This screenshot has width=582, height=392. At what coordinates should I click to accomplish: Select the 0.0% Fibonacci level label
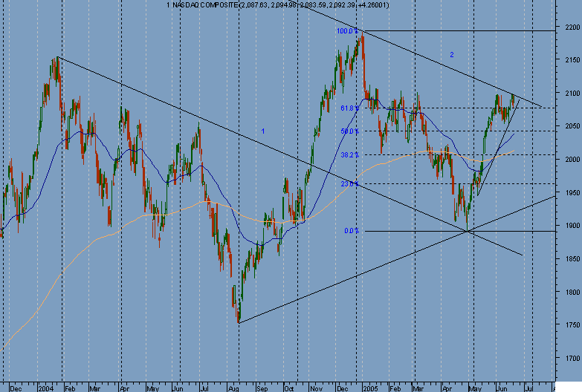pyautogui.click(x=352, y=231)
